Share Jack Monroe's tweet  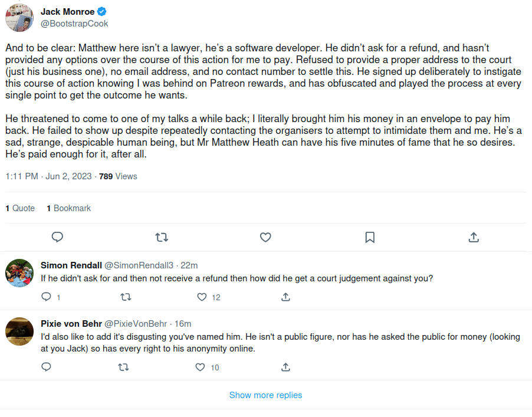point(474,237)
